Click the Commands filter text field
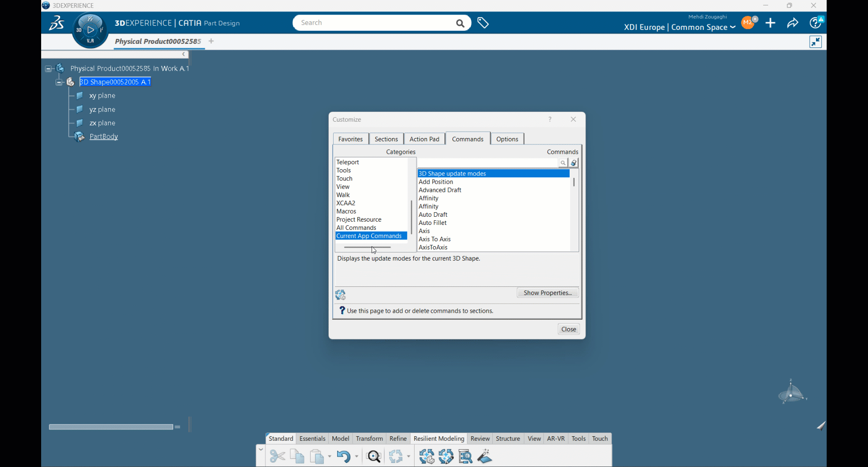 click(x=488, y=163)
